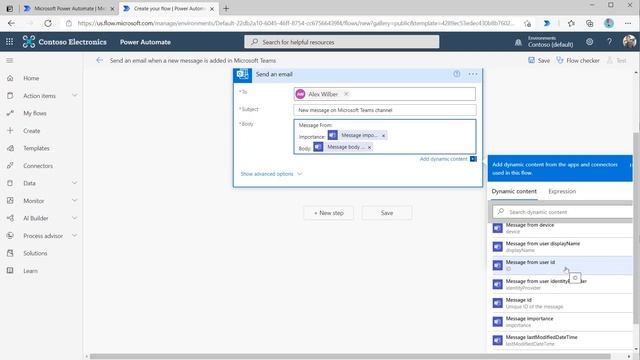The height and width of the screenshot is (360, 640).
Task: Click the Subject input field
Action: (x=384, y=110)
